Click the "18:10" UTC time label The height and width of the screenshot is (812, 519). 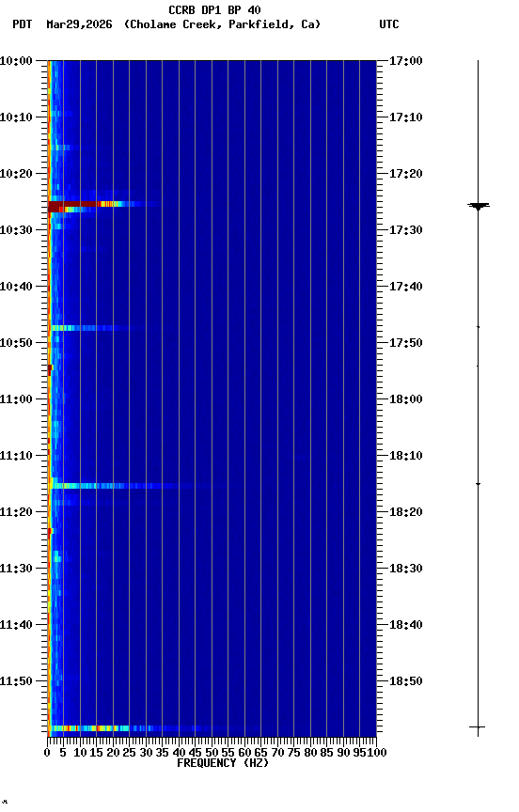pos(406,456)
